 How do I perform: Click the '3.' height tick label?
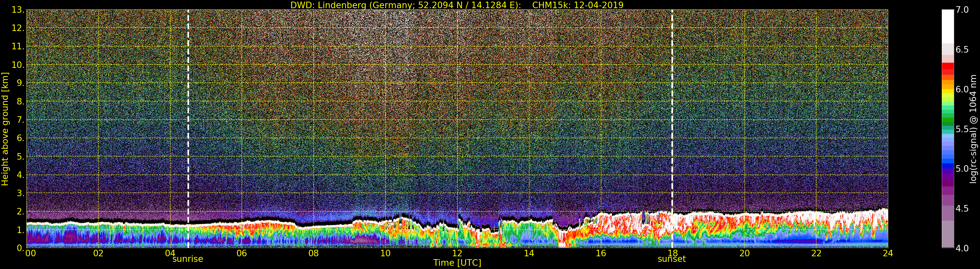(20, 193)
